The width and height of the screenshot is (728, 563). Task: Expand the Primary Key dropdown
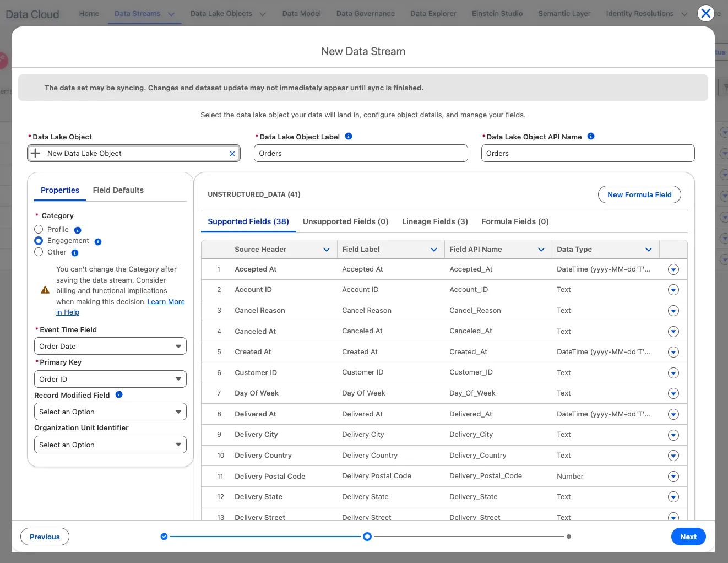(110, 379)
